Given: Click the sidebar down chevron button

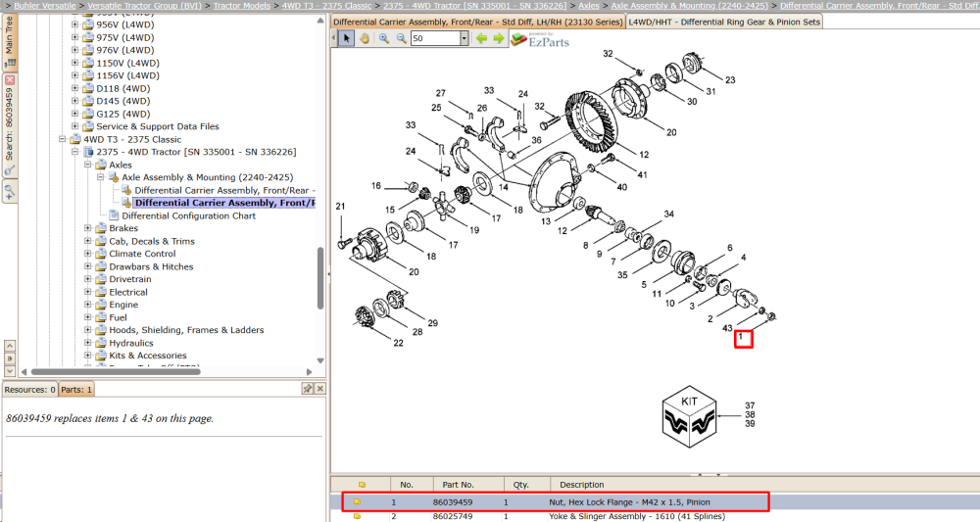Looking at the screenshot, I should point(10,371).
